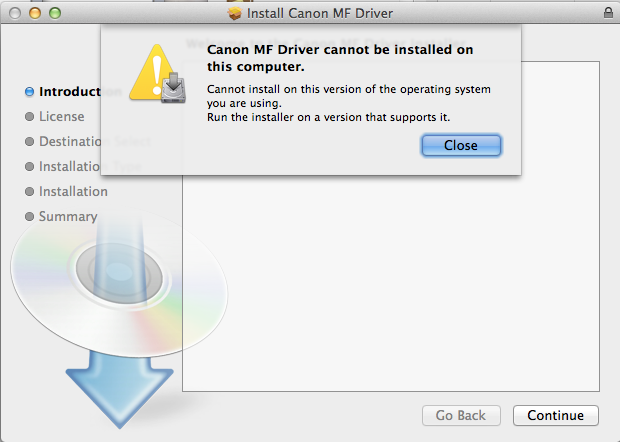Click the gray bullet next to Summary

[30, 217]
